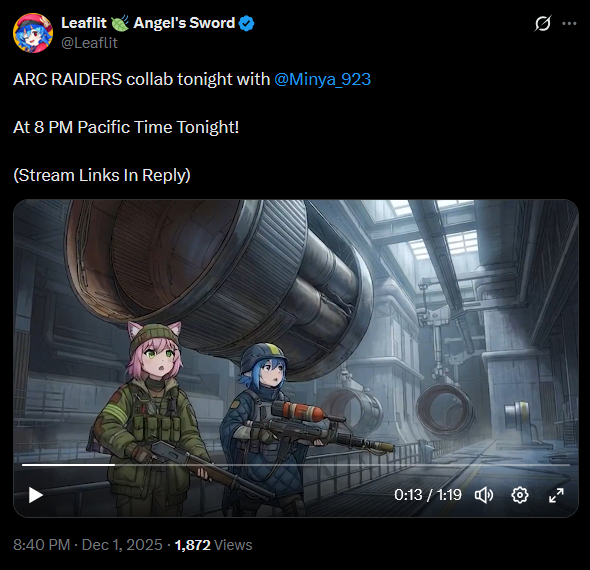
Task: Open video settings gear
Action: coord(520,495)
